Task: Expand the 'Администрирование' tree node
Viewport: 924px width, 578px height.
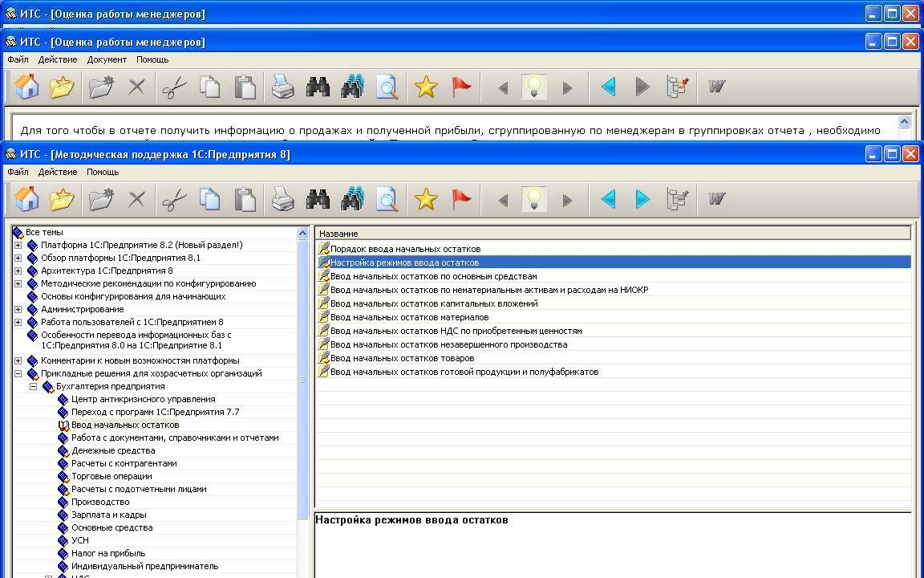Action: tap(18, 309)
